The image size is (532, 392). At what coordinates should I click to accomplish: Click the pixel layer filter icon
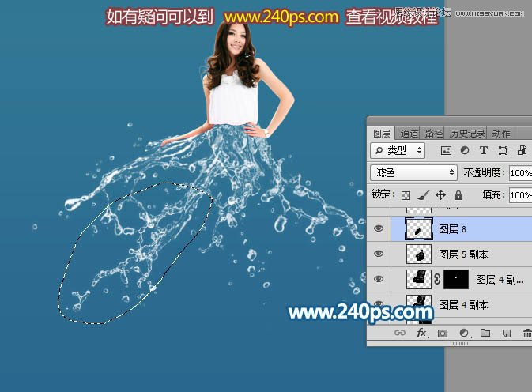(x=446, y=150)
